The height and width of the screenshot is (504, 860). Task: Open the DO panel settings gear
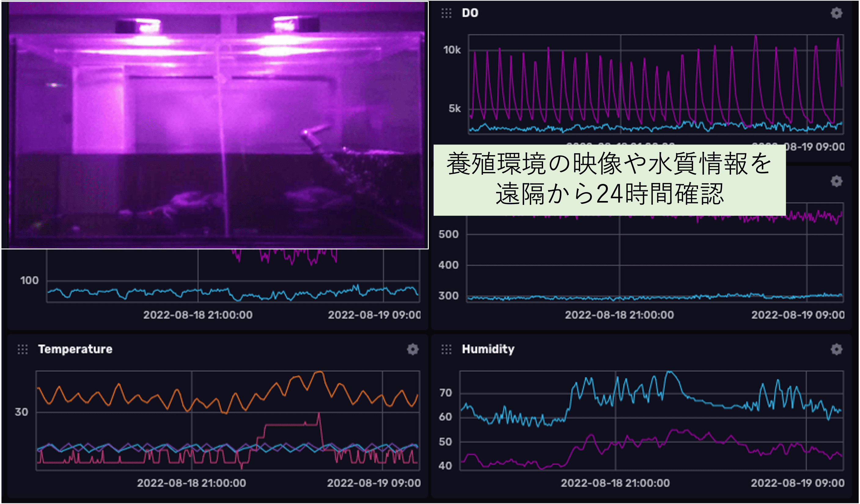836,13
